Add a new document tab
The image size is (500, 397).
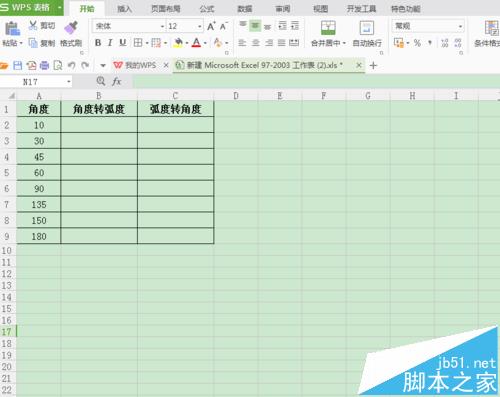pos(373,66)
